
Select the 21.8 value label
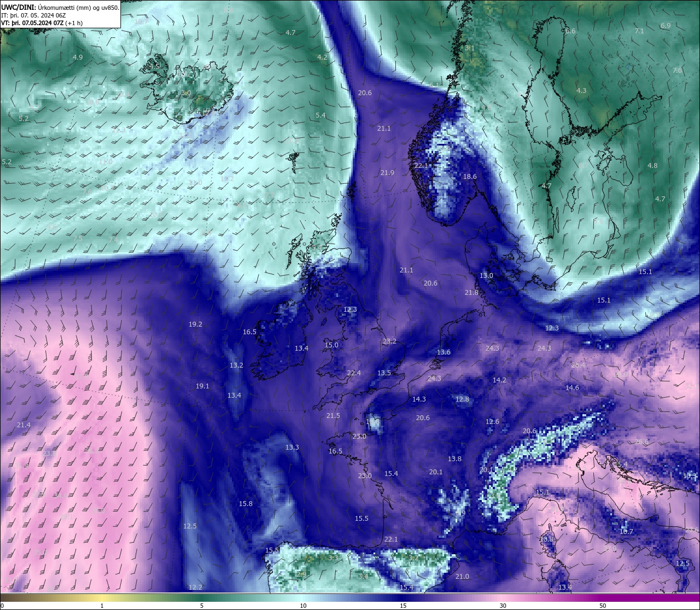click(x=471, y=292)
